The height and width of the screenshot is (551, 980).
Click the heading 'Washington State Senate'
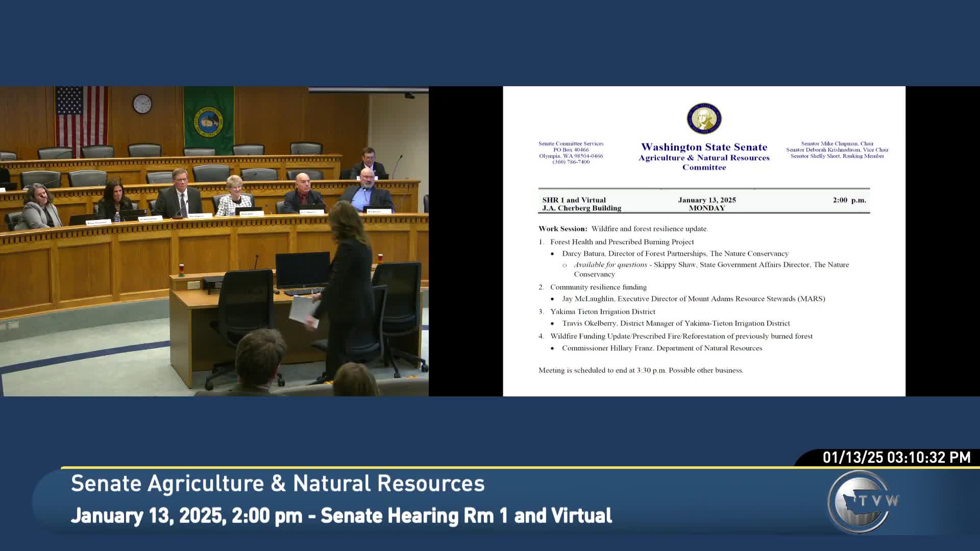click(704, 147)
